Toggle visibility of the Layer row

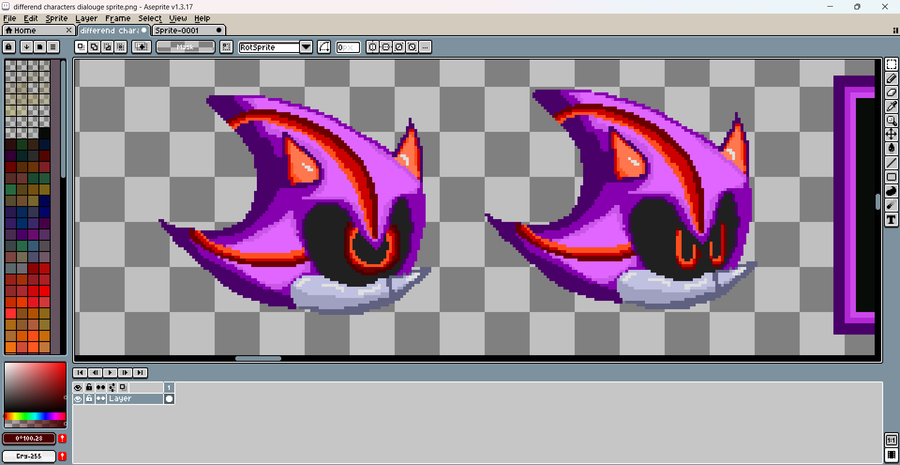pyautogui.click(x=78, y=398)
